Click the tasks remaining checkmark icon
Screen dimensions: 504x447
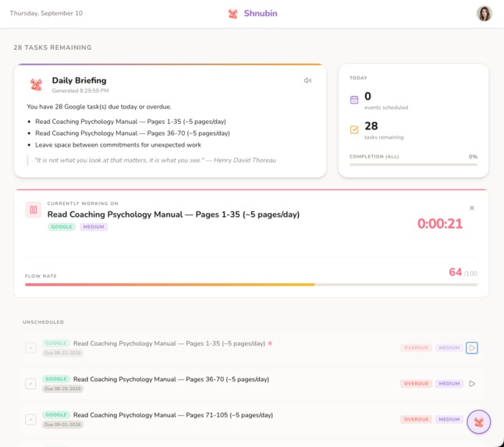click(x=354, y=129)
